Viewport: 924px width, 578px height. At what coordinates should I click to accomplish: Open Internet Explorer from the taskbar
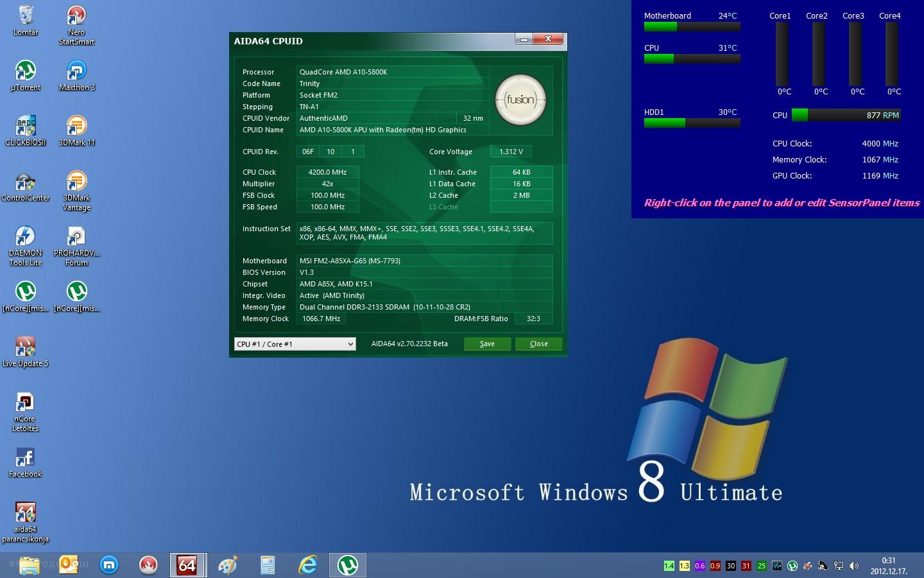point(308,565)
